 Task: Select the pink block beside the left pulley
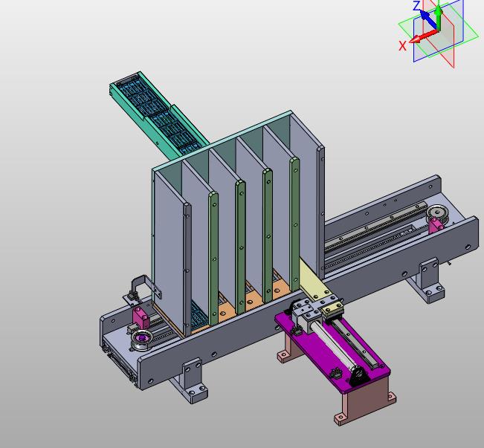[141, 317]
